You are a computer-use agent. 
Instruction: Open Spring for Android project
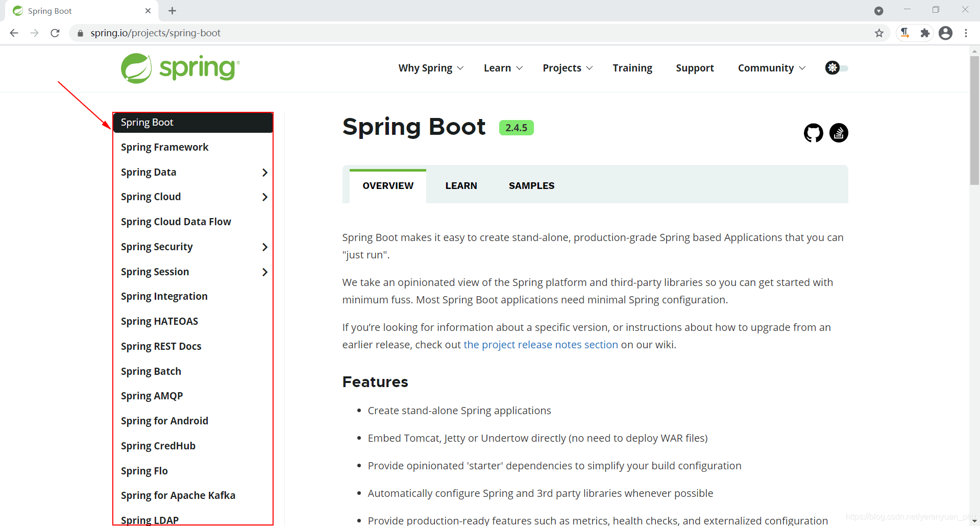click(x=164, y=421)
